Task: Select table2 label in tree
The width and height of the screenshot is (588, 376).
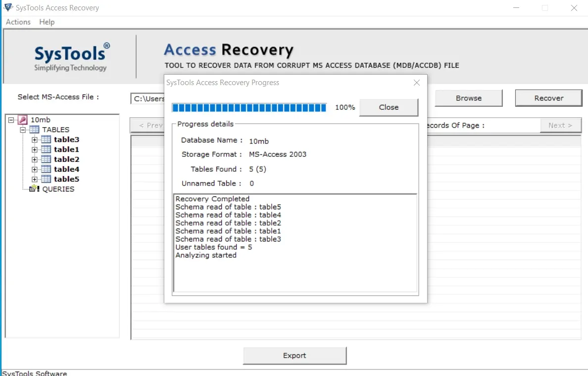Action: 66,159
